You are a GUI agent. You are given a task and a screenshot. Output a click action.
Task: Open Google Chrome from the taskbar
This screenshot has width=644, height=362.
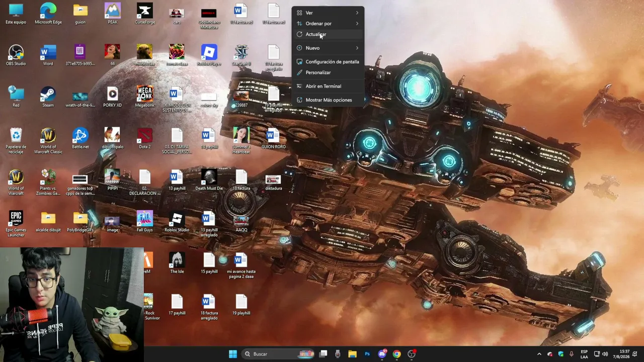pos(396,354)
